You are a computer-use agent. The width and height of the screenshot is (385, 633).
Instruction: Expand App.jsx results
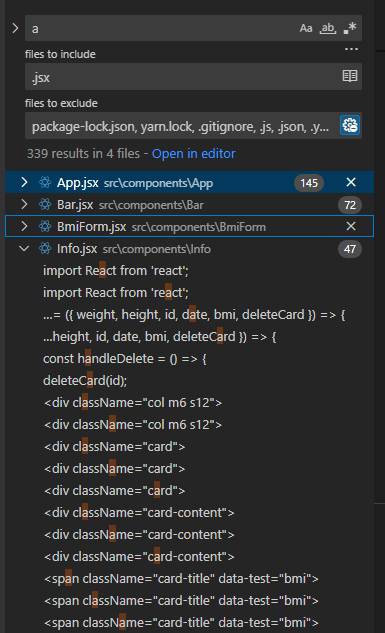click(x=24, y=182)
